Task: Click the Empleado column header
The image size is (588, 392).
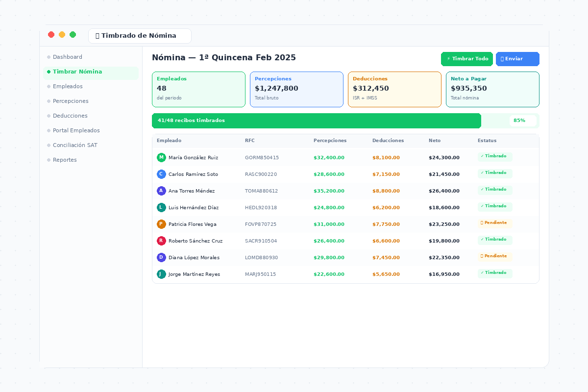Action: click(x=169, y=141)
